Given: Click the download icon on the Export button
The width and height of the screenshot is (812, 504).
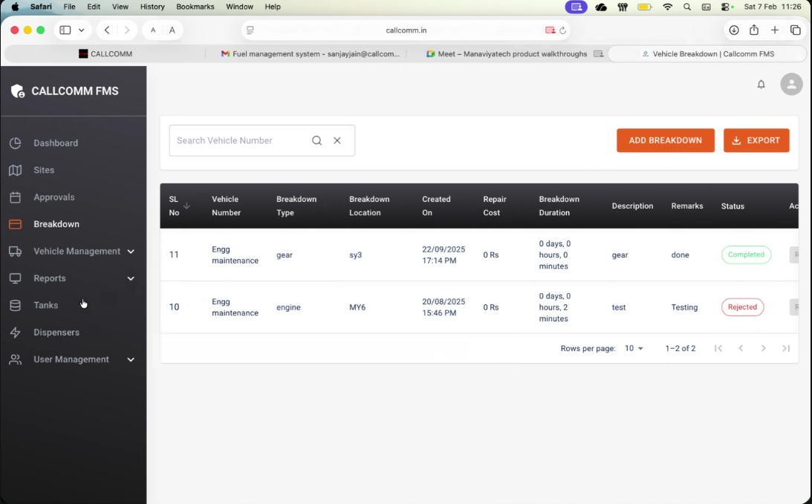Looking at the screenshot, I should pyautogui.click(x=735, y=140).
